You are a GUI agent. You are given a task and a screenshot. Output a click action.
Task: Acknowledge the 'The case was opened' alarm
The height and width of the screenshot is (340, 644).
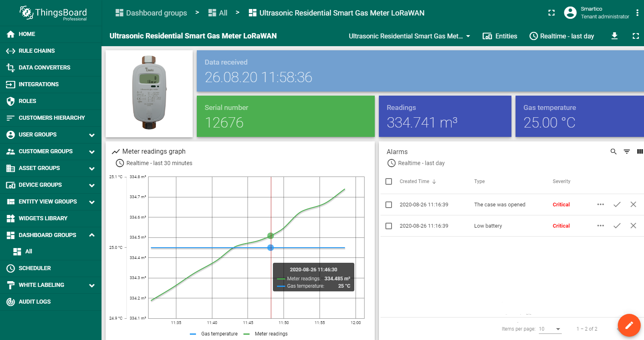pos(617,204)
